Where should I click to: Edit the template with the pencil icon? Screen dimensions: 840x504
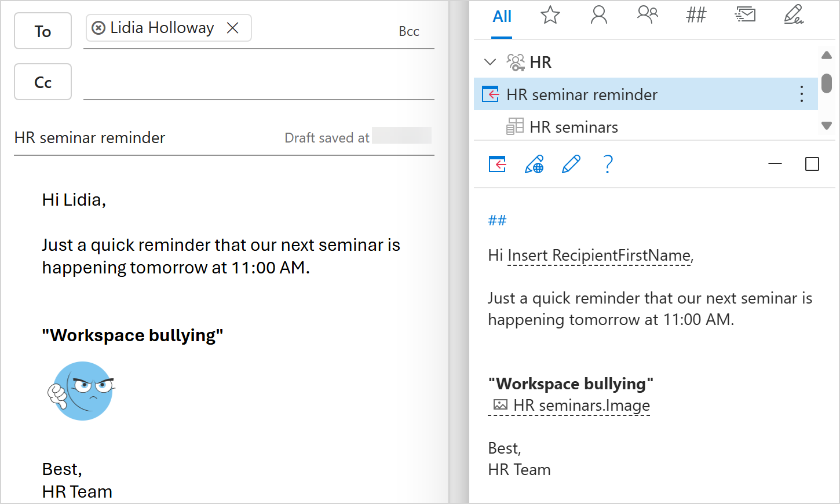click(571, 165)
